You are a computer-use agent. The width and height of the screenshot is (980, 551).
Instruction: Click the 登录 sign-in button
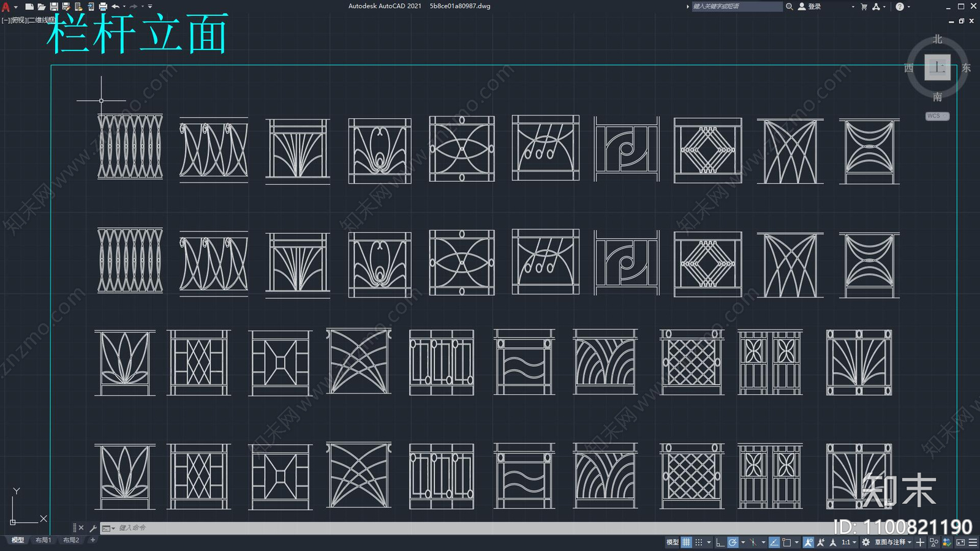(814, 7)
